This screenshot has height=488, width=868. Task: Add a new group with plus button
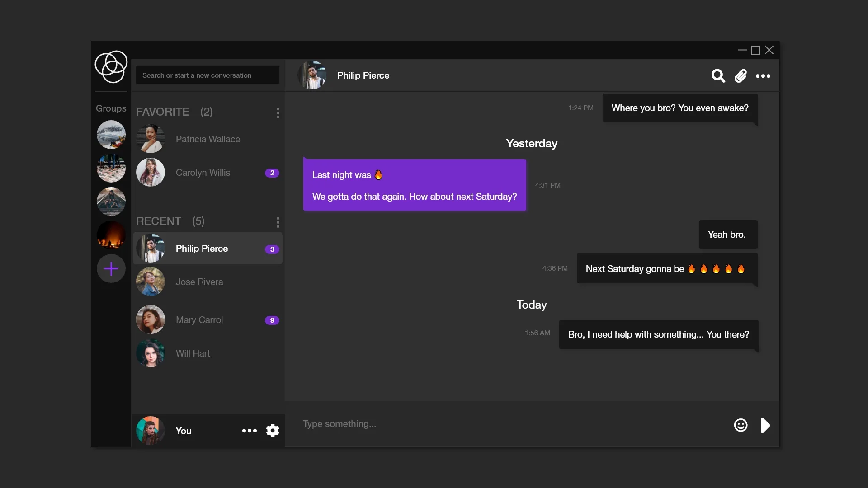pos(111,269)
